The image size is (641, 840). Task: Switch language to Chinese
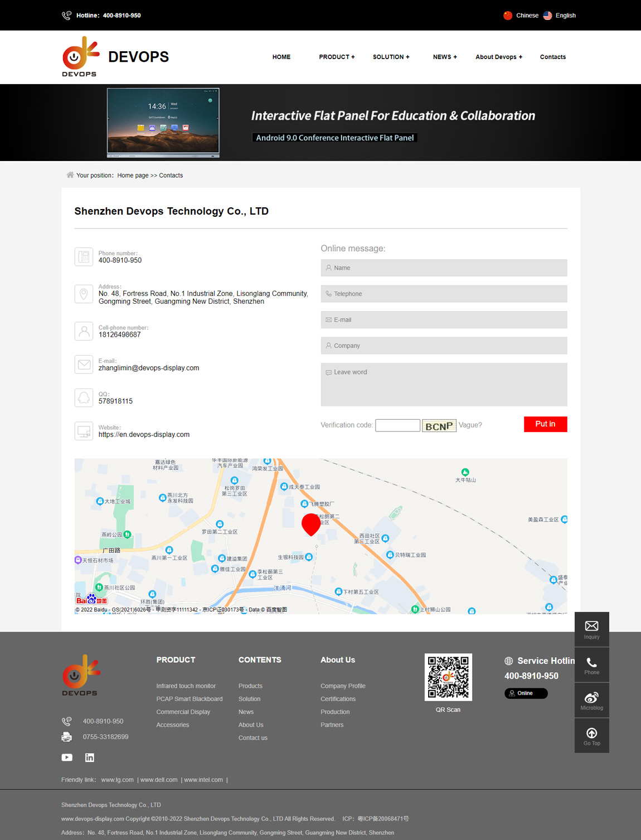click(x=521, y=16)
